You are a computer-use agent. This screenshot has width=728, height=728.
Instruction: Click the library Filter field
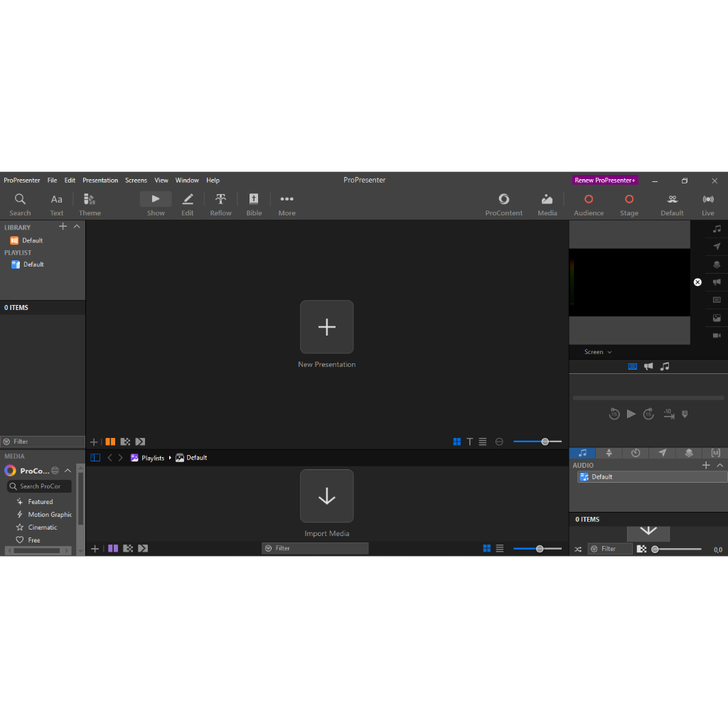(x=43, y=441)
